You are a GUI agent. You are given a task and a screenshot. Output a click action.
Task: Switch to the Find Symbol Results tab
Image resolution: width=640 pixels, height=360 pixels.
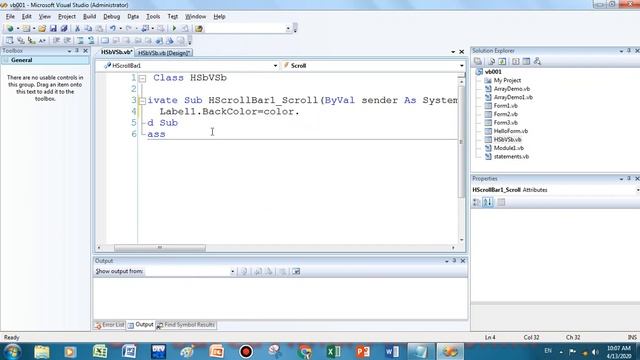point(186,325)
